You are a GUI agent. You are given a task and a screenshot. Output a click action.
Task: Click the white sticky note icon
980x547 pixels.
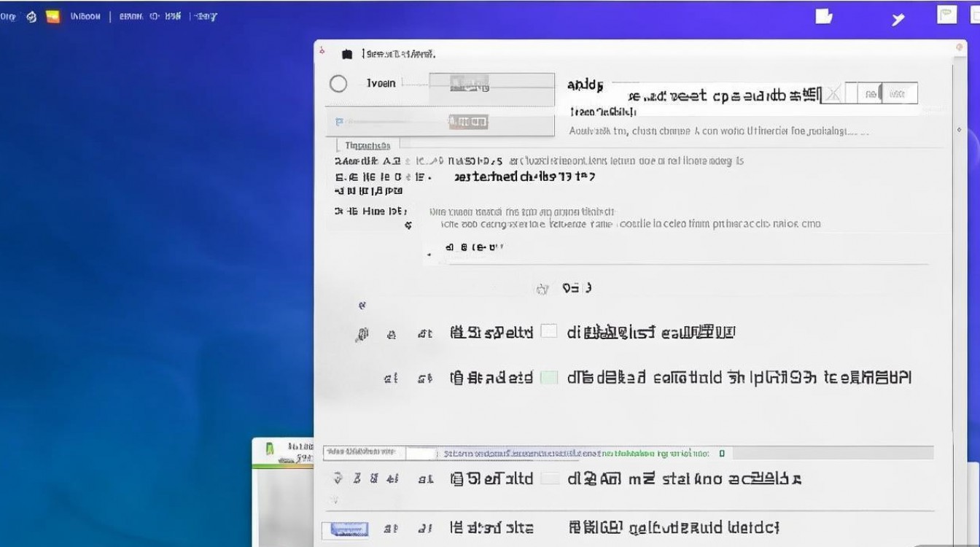(824, 16)
